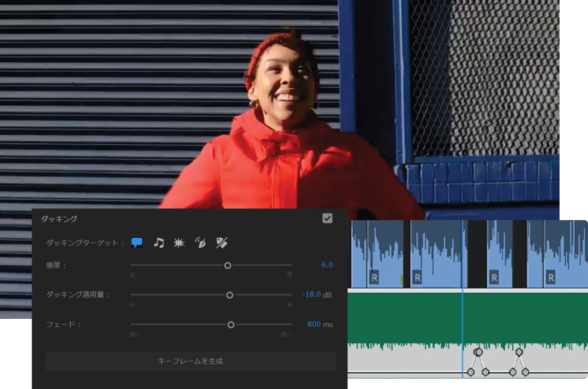Choose the untagged clips ducking target icon
This screenshot has width=588, height=389.
(221, 243)
